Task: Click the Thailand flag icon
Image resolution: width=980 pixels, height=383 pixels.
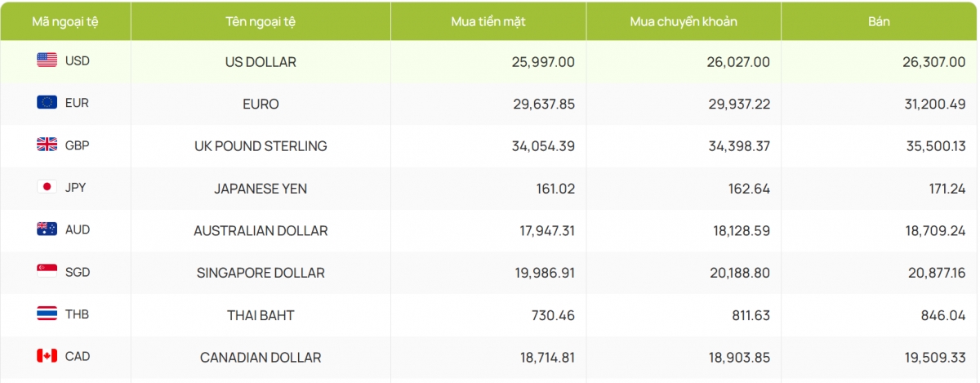Action: 47,314
